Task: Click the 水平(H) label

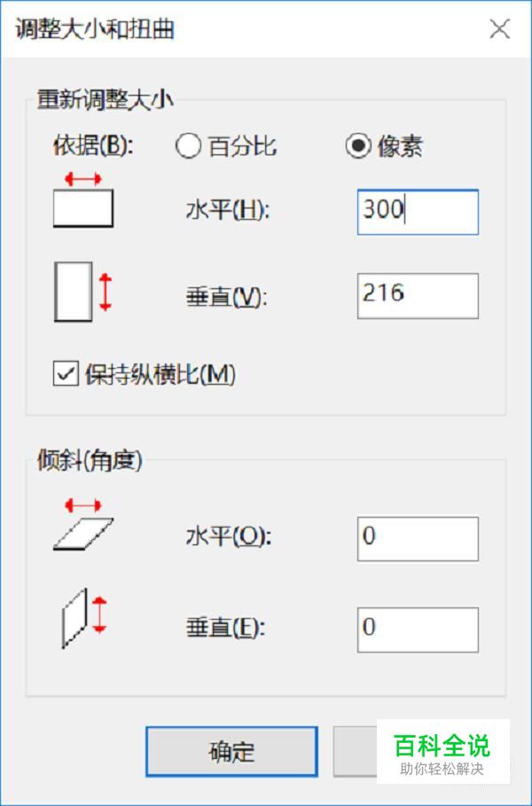Action: 228,210
